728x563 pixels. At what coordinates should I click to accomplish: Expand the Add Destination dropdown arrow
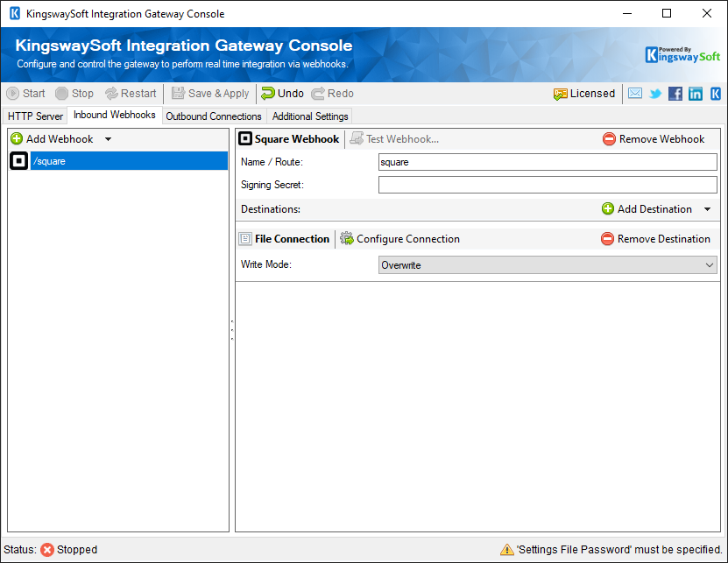tap(707, 209)
